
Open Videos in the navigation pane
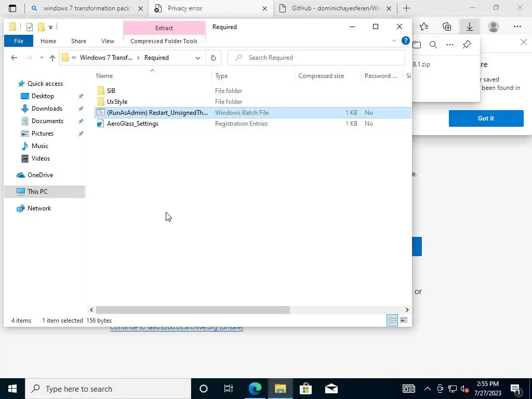pos(41,158)
